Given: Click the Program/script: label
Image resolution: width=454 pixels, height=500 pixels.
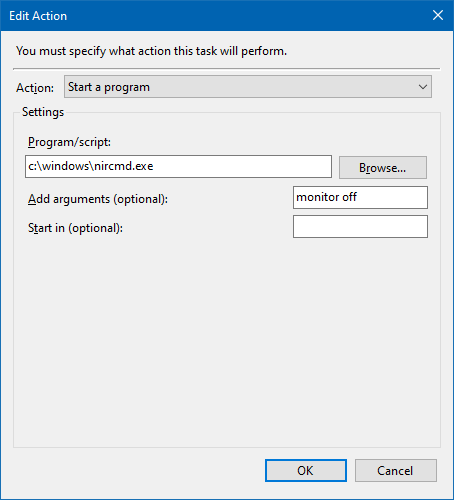Looking at the screenshot, I should click(x=69, y=142).
